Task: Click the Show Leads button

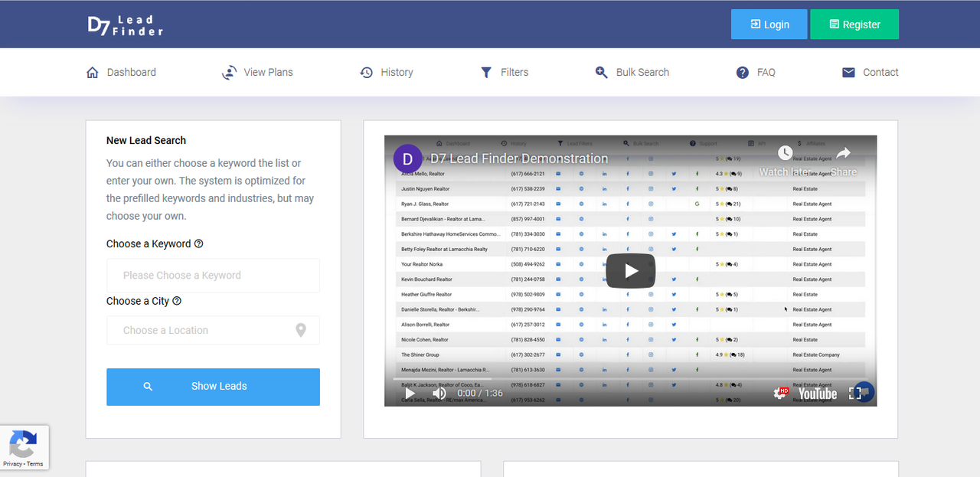Action: coord(213,387)
